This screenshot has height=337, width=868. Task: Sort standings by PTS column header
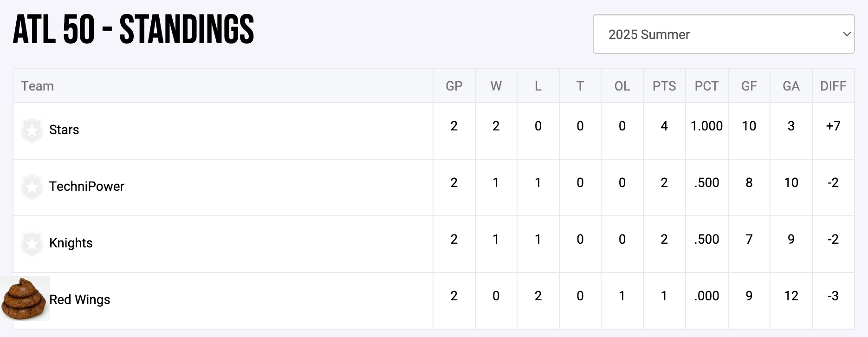coord(664,86)
